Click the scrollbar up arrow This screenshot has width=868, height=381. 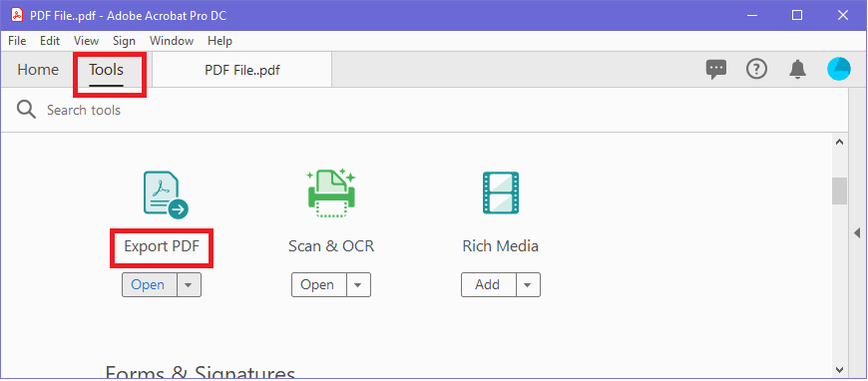(839, 143)
